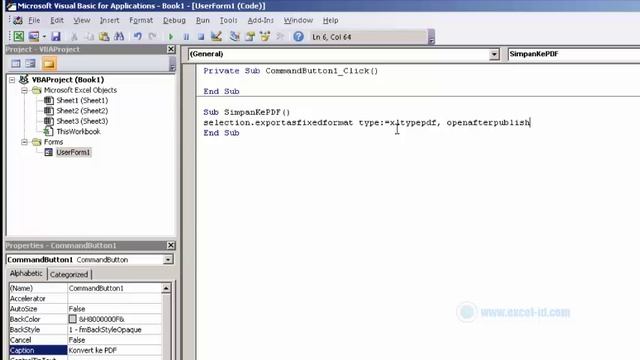Image resolution: width=640 pixels, height=360 pixels.
Task: Close the Properties - CommandButton1 panel
Action: click(x=171, y=245)
